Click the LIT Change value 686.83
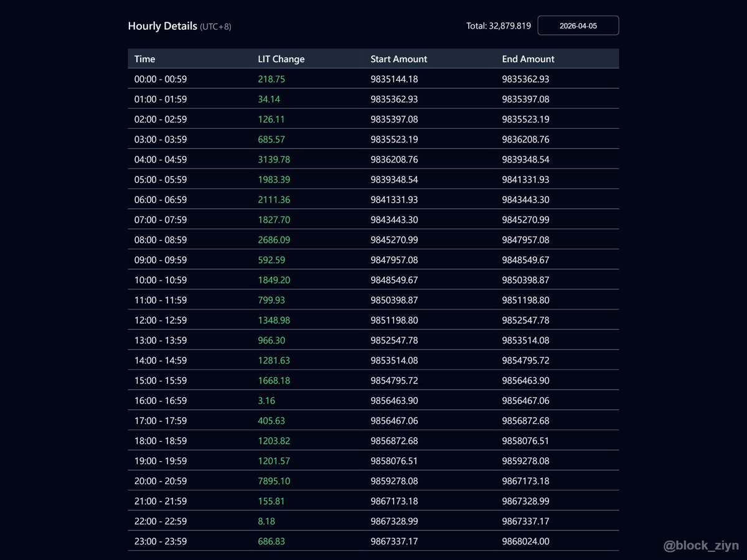This screenshot has height=560, width=747. pos(271,541)
